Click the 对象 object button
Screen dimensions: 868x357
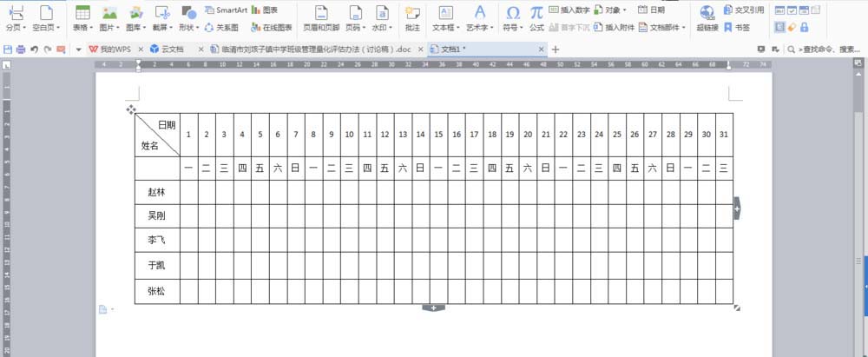[x=610, y=10]
